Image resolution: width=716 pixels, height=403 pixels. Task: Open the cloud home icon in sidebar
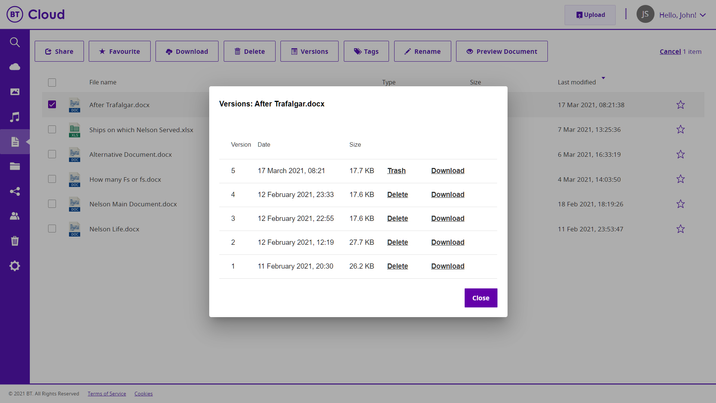[x=15, y=67]
